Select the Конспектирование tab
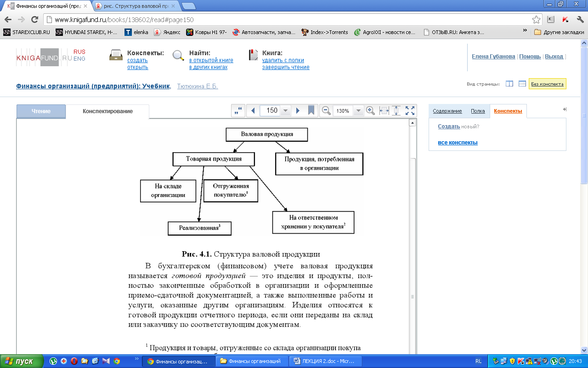Image resolution: width=588 pixels, height=368 pixels. pyautogui.click(x=107, y=111)
